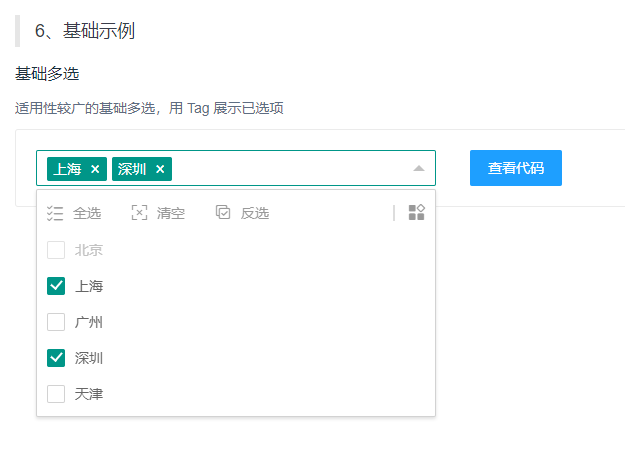Click the 全选 text in the toolbar
The width and height of the screenshot is (625, 450).
[87, 213]
